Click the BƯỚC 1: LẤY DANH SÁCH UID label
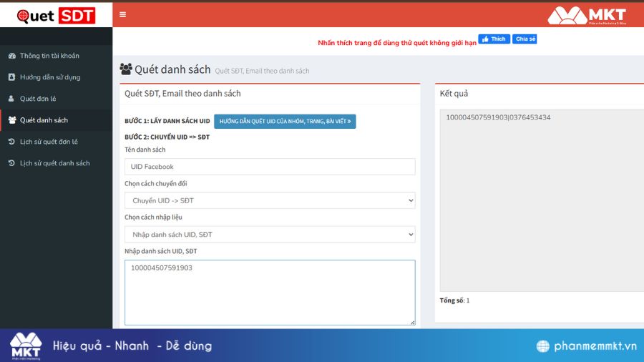This screenshot has width=644, height=362. [167, 121]
